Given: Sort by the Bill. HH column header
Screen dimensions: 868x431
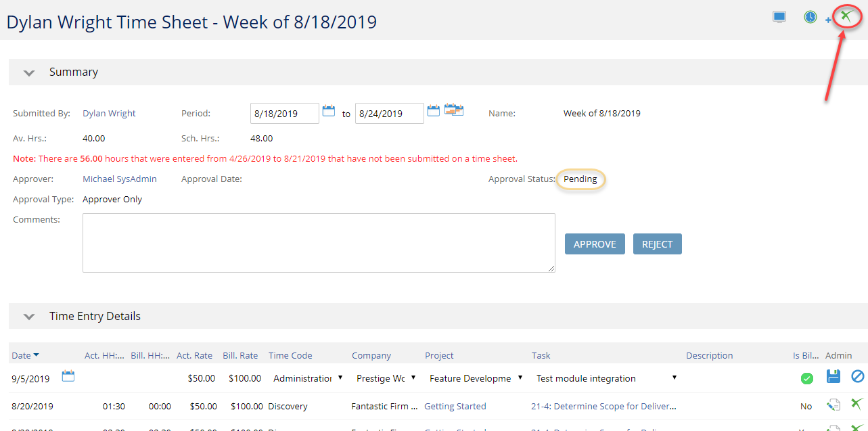Looking at the screenshot, I should [150, 355].
